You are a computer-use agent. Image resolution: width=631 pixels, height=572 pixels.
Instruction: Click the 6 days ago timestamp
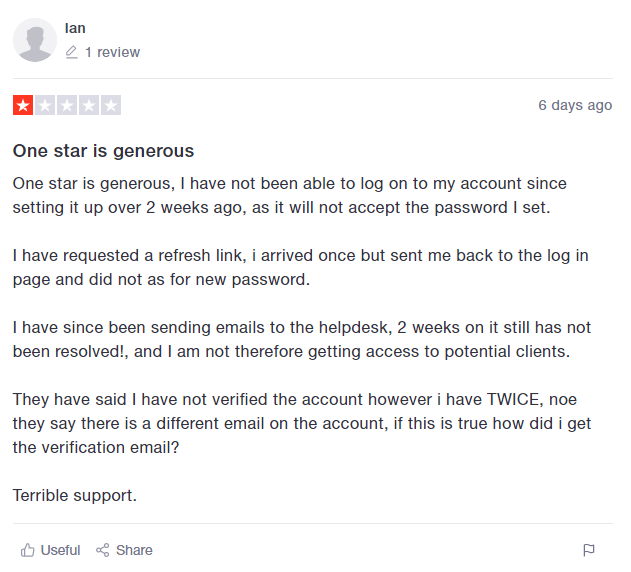(x=575, y=105)
